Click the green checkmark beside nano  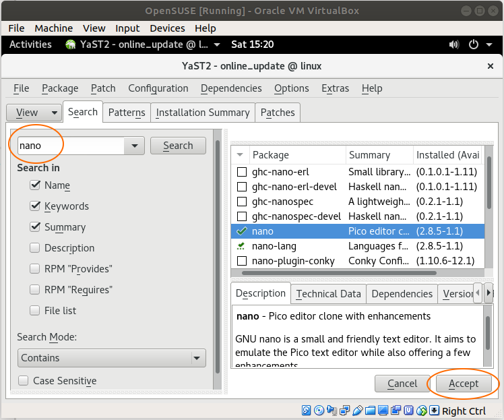pos(242,231)
